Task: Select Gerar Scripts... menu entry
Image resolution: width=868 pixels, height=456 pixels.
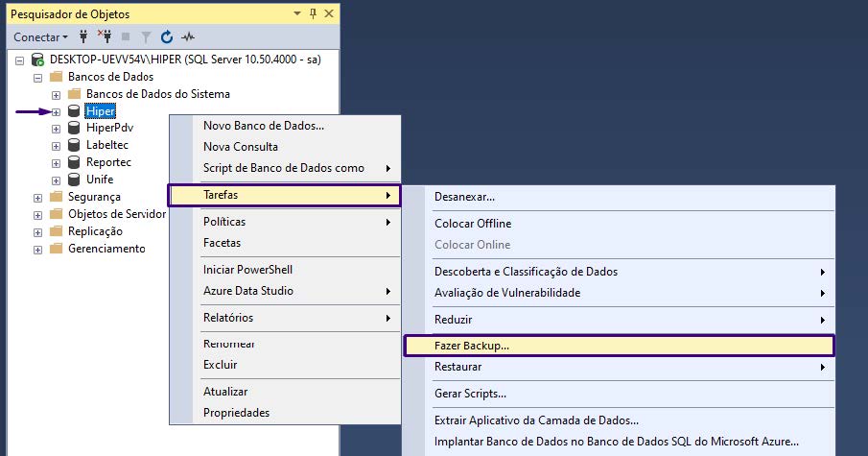Action: point(470,394)
